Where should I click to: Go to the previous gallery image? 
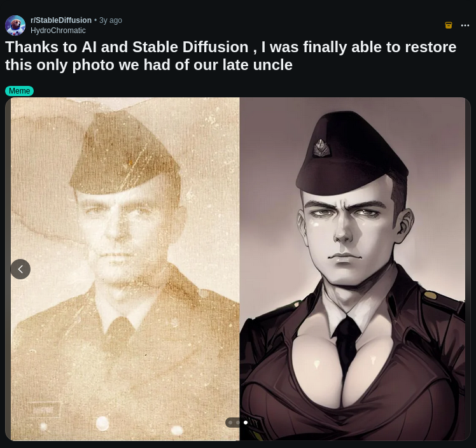coord(20,269)
